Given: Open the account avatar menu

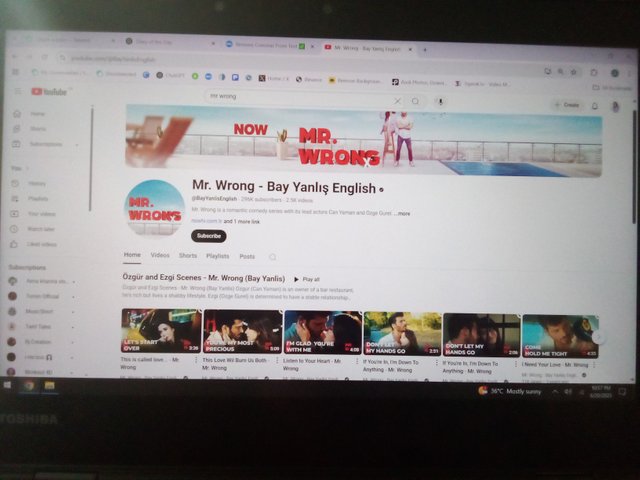Looking at the screenshot, I should coord(616,107).
